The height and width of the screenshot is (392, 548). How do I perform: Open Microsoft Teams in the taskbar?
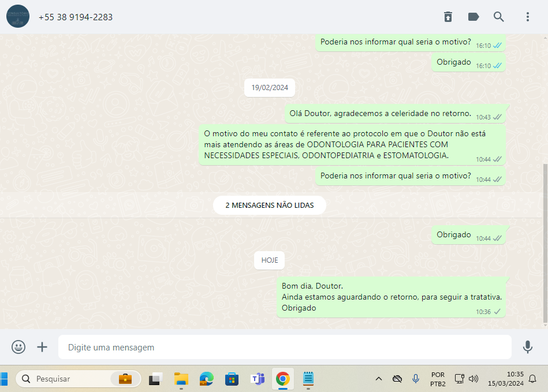click(257, 379)
